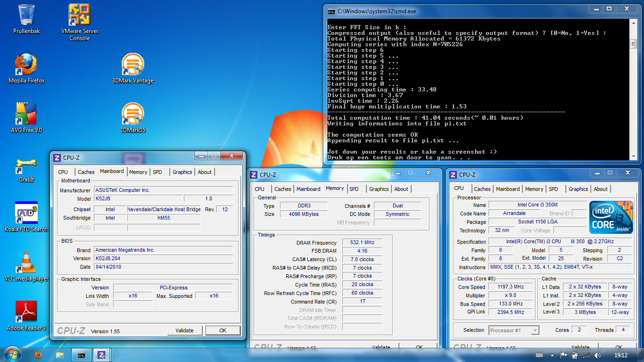
Task: Click cmd.exe title bar icon
Action: pyautogui.click(x=331, y=11)
